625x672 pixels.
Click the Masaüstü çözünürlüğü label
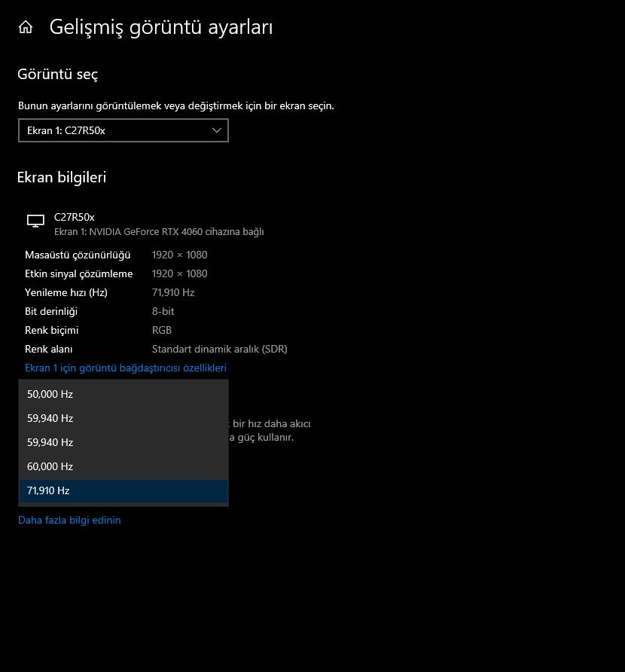click(x=78, y=255)
